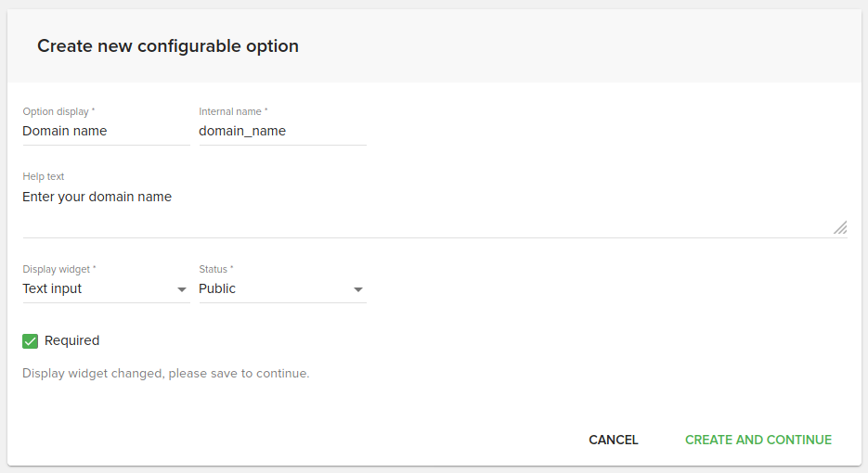Click the 'Public' status value
The width and height of the screenshot is (868, 473).
coord(217,289)
